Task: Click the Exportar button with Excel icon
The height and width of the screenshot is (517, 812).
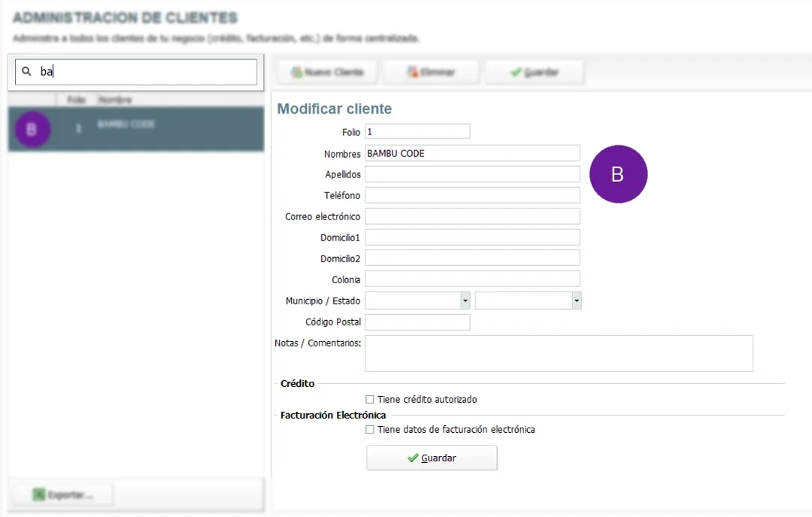Action: click(x=62, y=495)
